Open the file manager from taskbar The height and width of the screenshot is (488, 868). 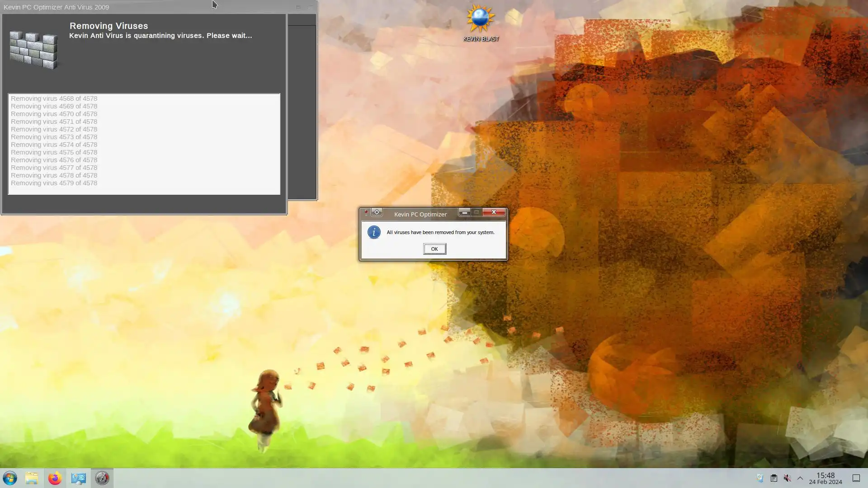click(32, 478)
